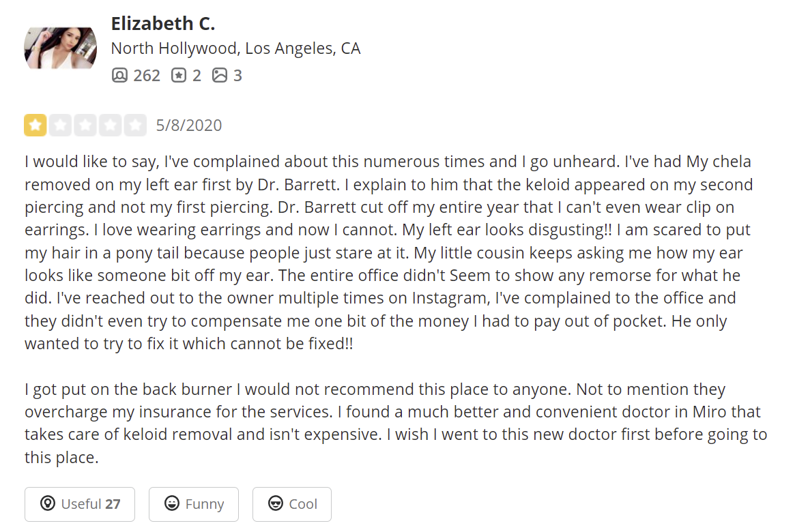795x532 pixels.
Task: Click the Useful vote count 27
Action: click(113, 504)
